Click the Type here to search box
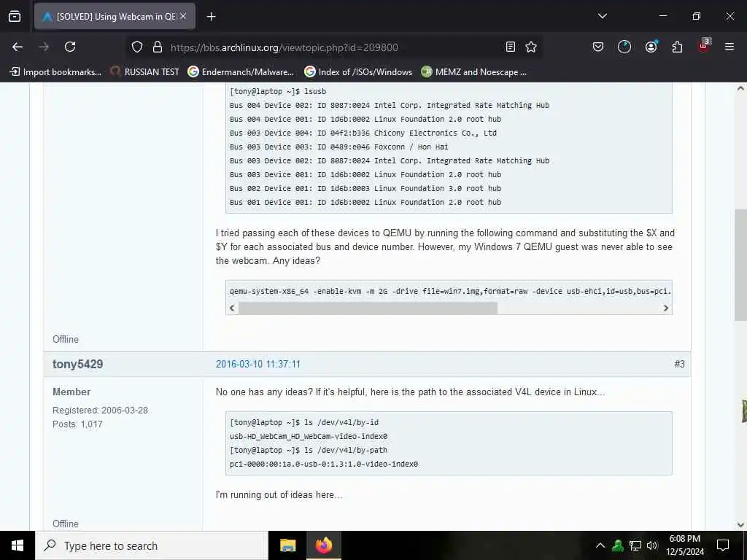Image resolution: width=747 pixels, height=560 pixels. (152, 545)
